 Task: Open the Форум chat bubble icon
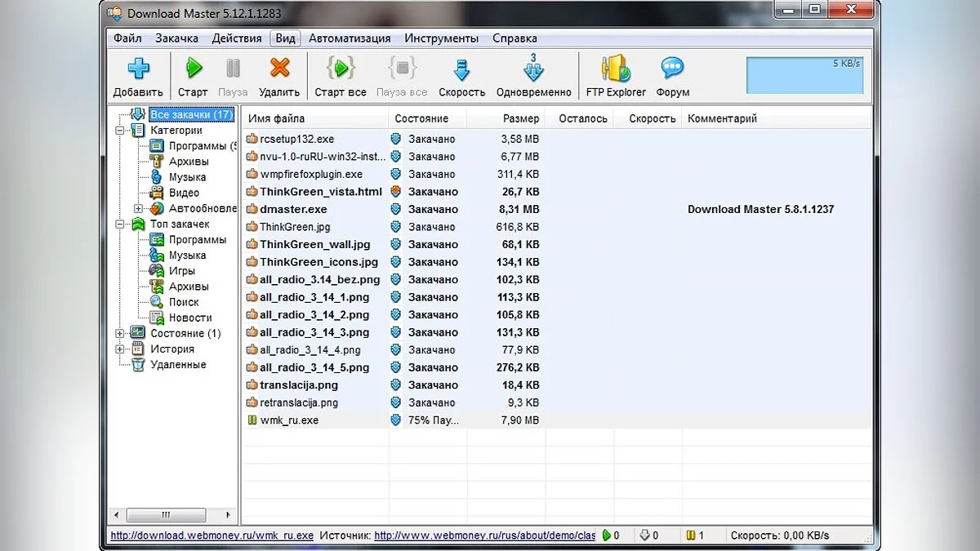click(x=672, y=69)
